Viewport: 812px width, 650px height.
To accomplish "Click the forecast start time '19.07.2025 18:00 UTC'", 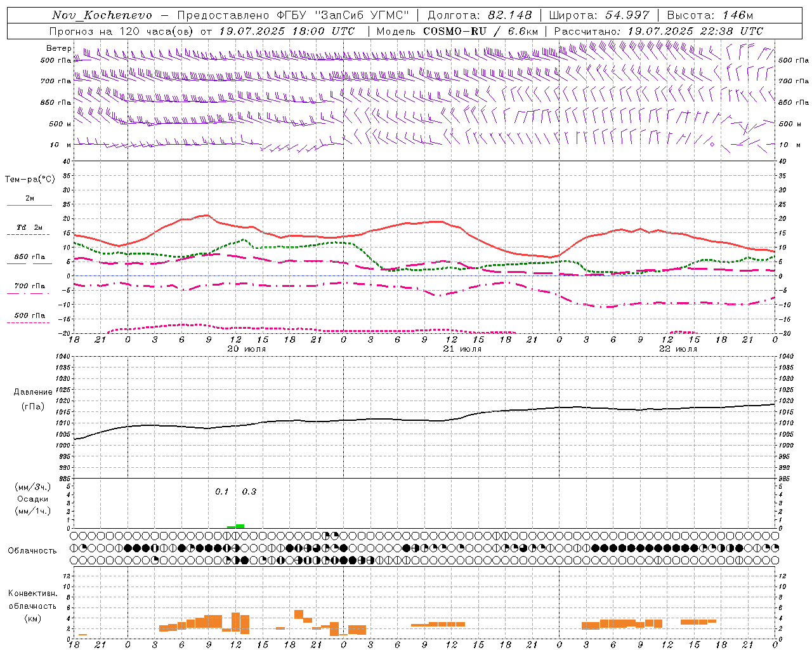I will (x=286, y=31).
